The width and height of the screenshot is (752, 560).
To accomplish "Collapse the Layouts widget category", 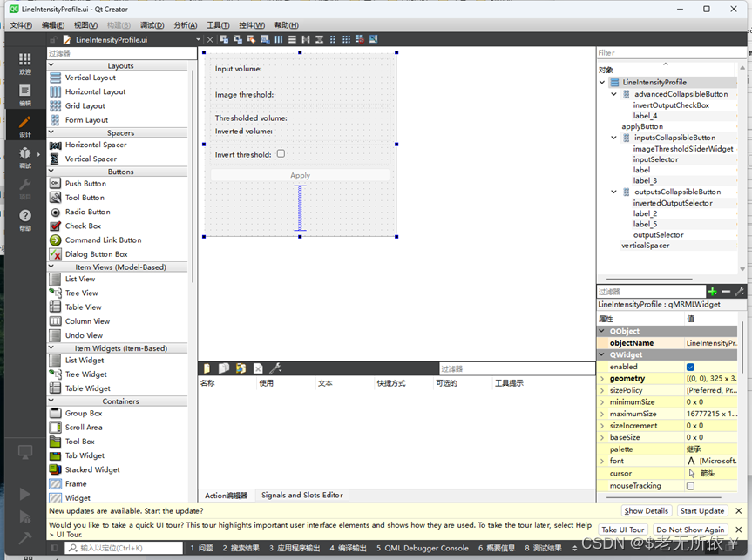I will (51, 65).
